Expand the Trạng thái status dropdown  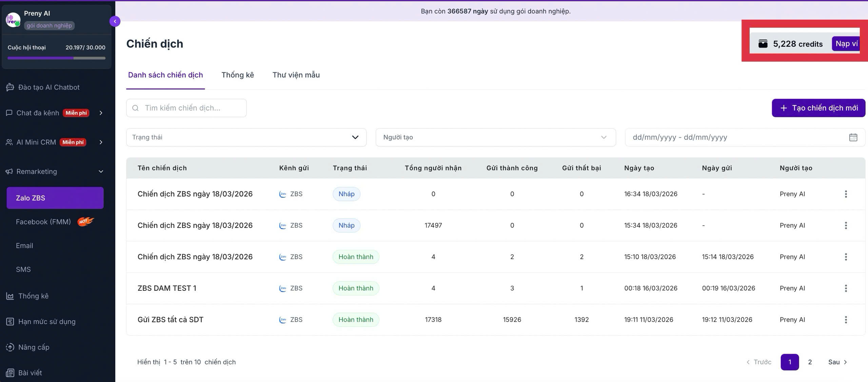pos(246,137)
